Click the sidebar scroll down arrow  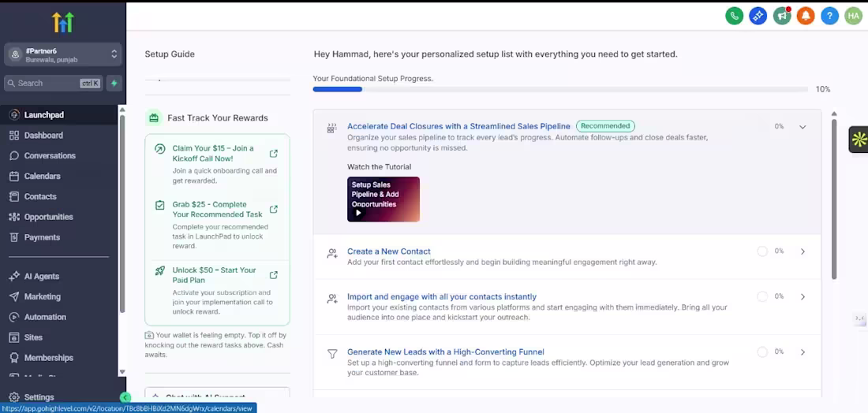122,372
